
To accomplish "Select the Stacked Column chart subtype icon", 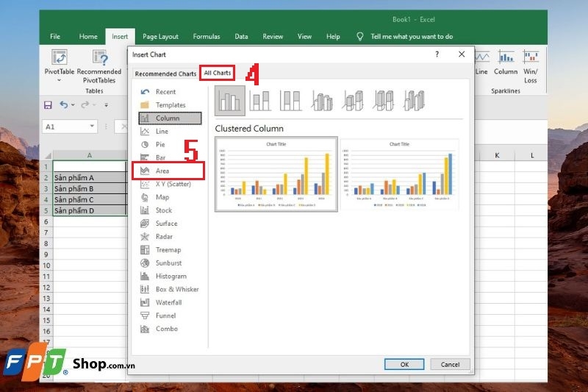I will pyautogui.click(x=260, y=101).
